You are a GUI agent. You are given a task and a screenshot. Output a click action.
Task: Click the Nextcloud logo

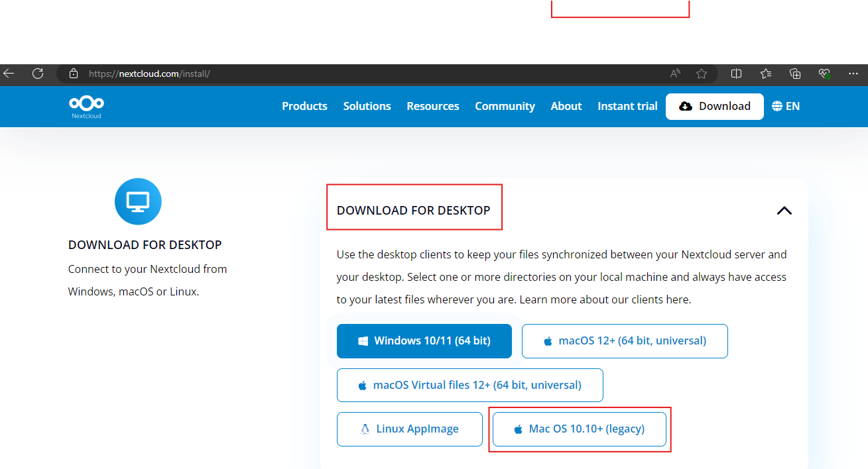point(86,107)
